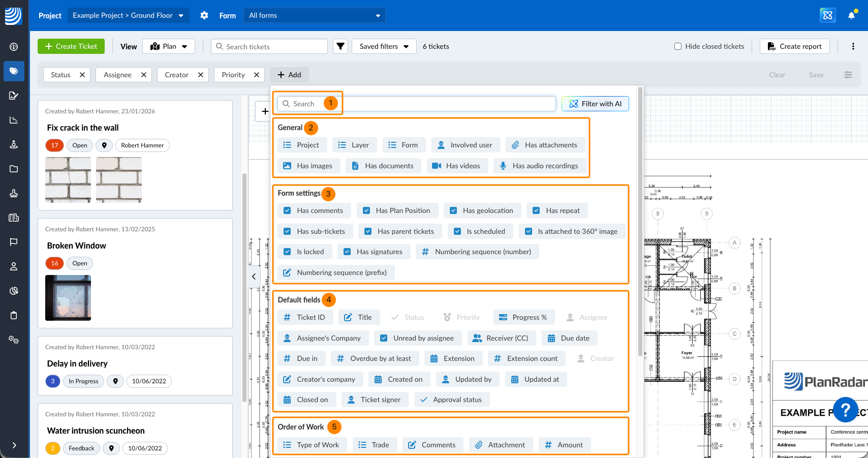Click the Filter with AI button
This screenshot has width=868, height=458.
[x=595, y=104]
